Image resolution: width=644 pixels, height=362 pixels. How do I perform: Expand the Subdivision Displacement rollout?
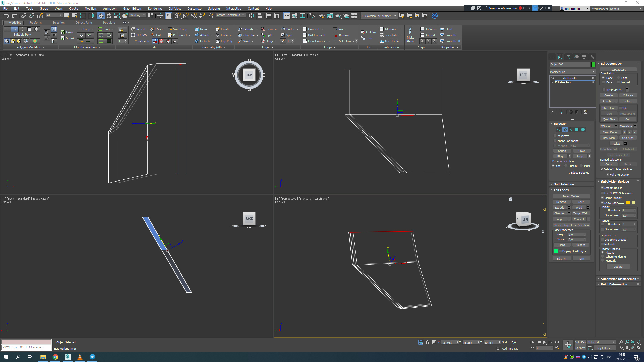[x=618, y=279]
